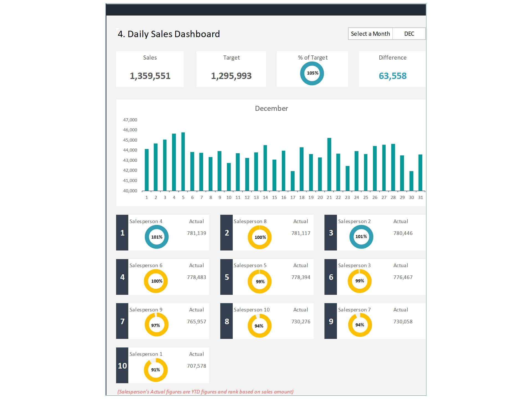Screen dimensions: 532x399
Task: Click Salesperson 1's 91% donut chart
Action: click(156, 370)
